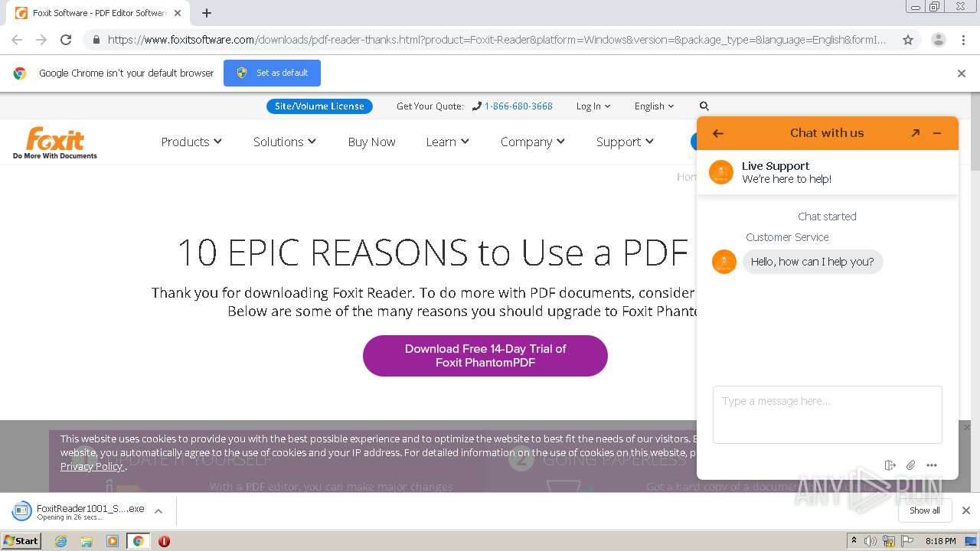Open the Chrome profile avatar
Screen dimensions: 980x551
(938, 40)
